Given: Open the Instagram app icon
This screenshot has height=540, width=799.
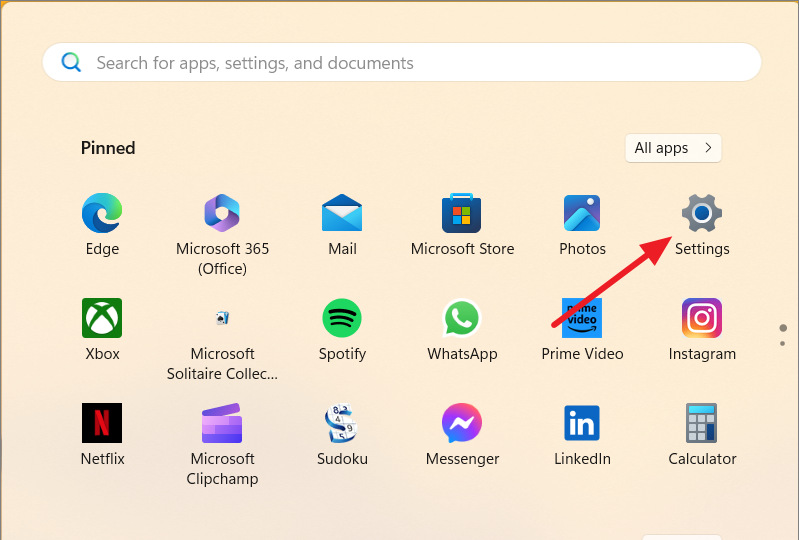Looking at the screenshot, I should coord(702,318).
